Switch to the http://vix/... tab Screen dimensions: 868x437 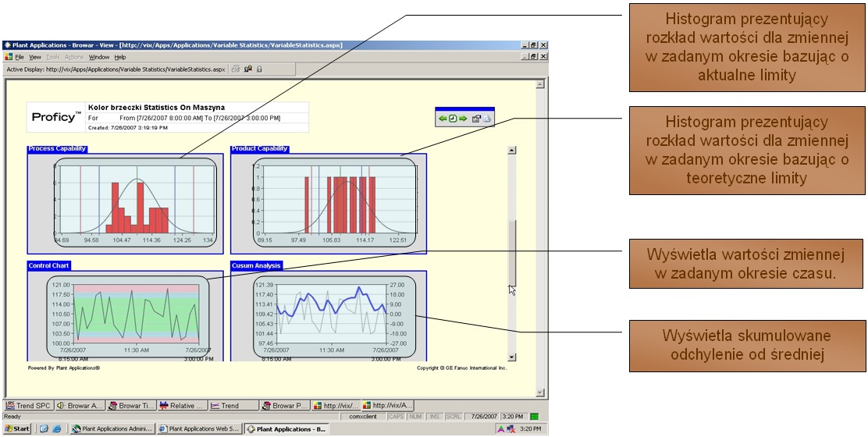pyautogui.click(x=336, y=406)
